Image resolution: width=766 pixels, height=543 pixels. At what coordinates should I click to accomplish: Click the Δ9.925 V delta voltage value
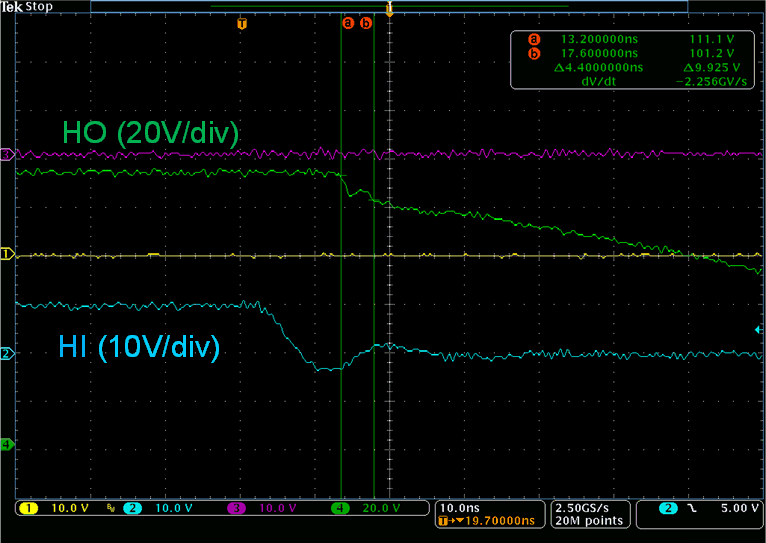coord(712,68)
